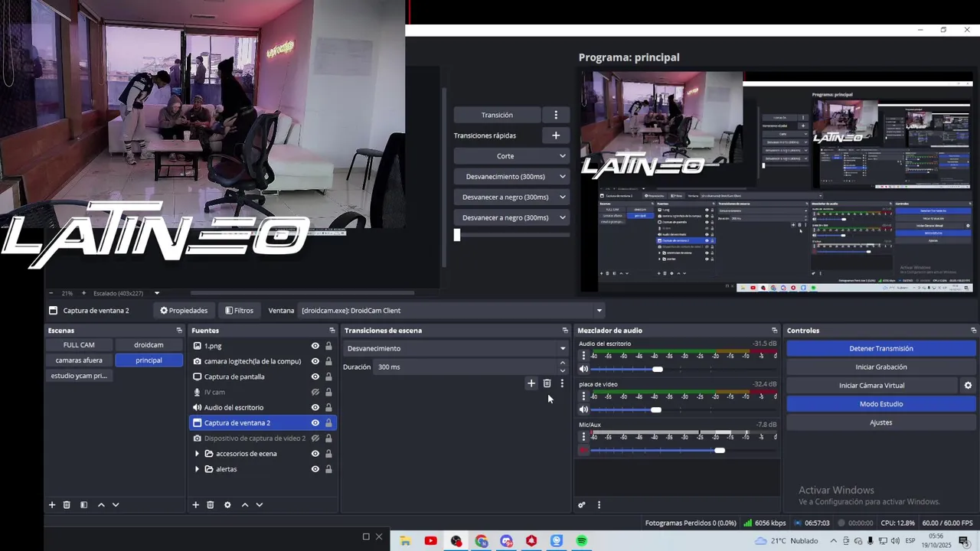Viewport: 980px width, 551px height.
Task: Open the transition properties three-dot menu
Action: (x=562, y=383)
